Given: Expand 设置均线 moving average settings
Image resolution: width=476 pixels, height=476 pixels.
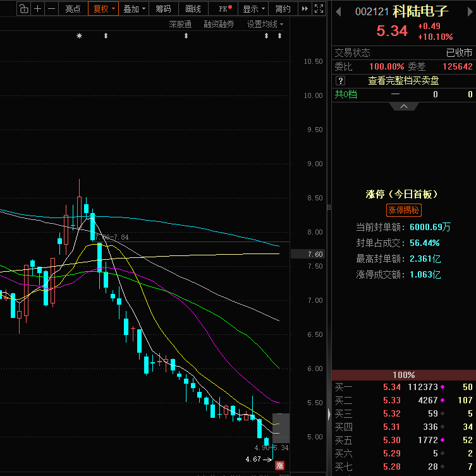Looking at the screenshot, I should (265, 24).
